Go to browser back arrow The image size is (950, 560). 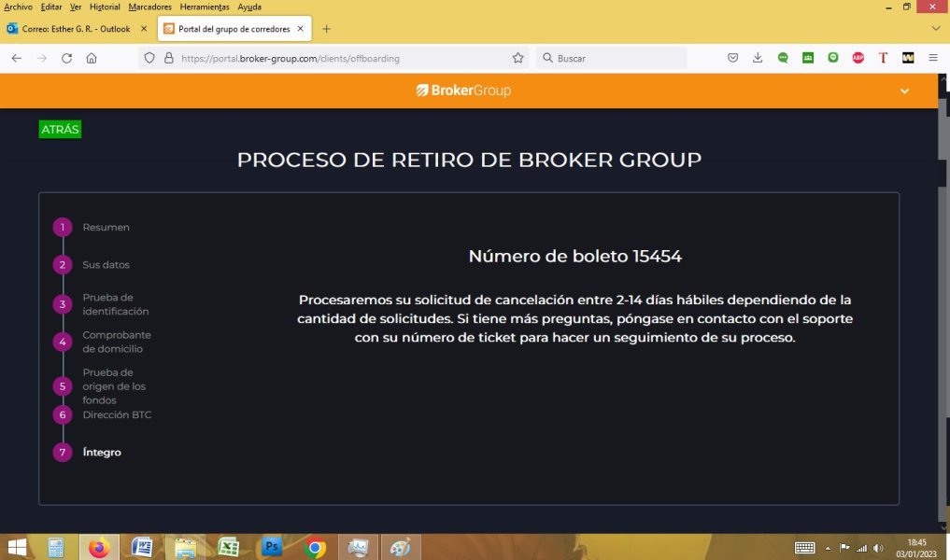pyautogui.click(x=17, y=58)
